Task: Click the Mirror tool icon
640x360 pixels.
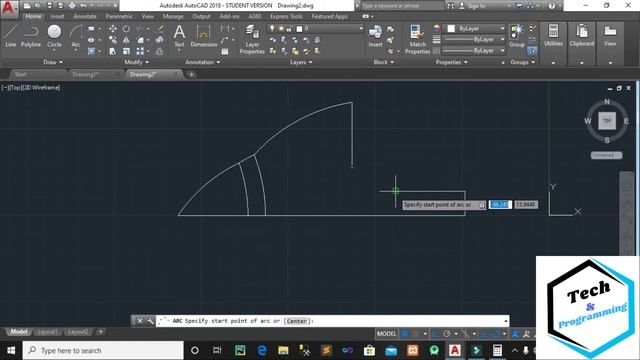Action: click(126, 40)
